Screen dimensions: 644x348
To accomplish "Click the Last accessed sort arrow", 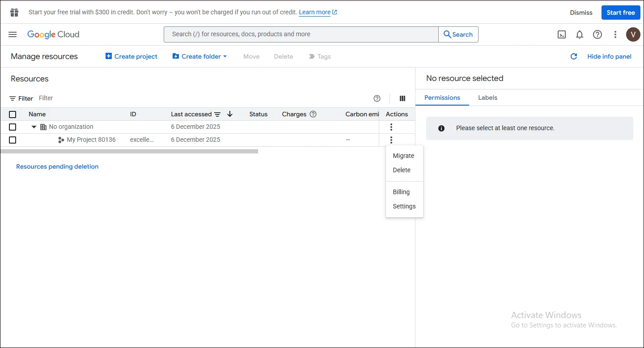I will tap(230, 114).
